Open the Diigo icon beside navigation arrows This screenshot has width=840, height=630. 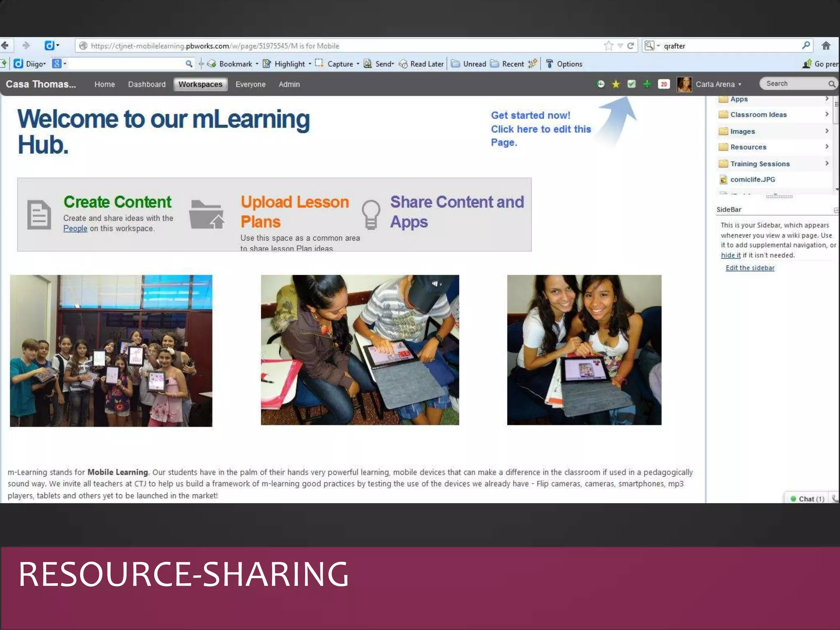pos(50,46)
